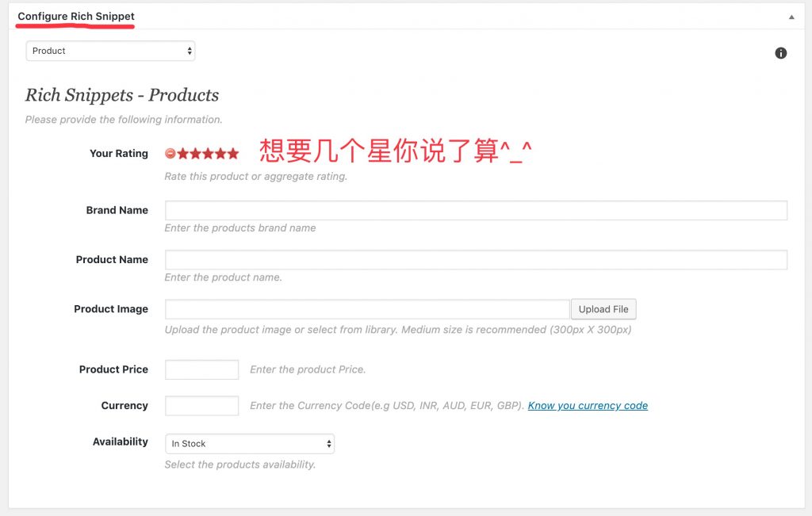Click the 'Enter the Currency Code' hint text

pos(387,406)
